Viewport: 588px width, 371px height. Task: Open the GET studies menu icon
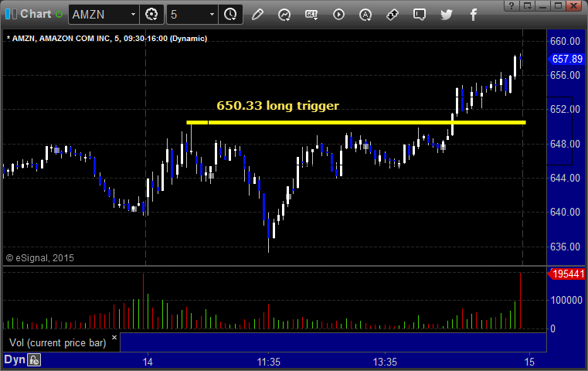(x=311, y=15)
